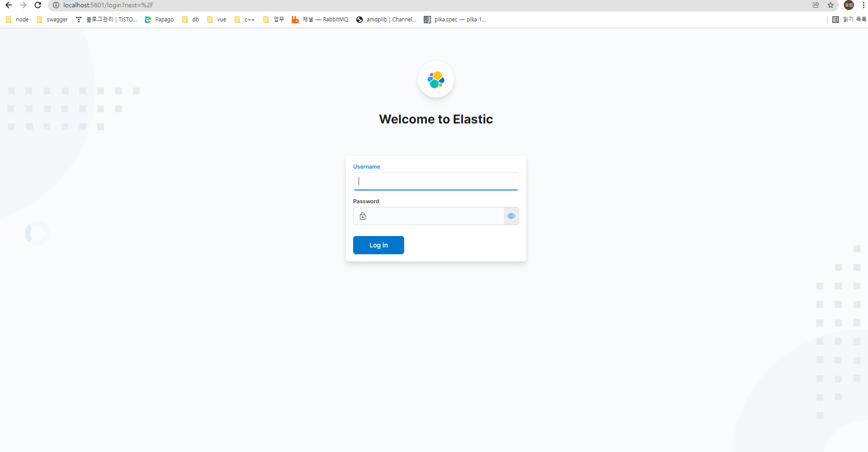
Task: Open the node bookmark folder
Action: (x=17, y=20)
